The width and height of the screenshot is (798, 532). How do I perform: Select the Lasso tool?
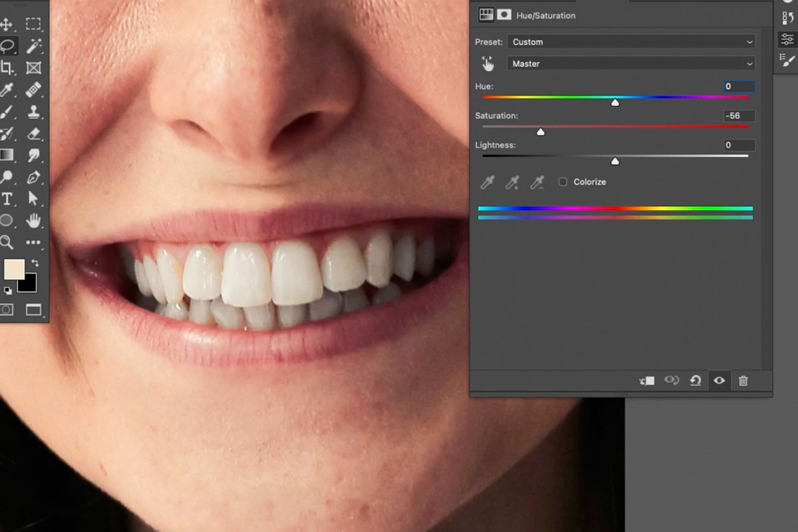tap(7, 46)
